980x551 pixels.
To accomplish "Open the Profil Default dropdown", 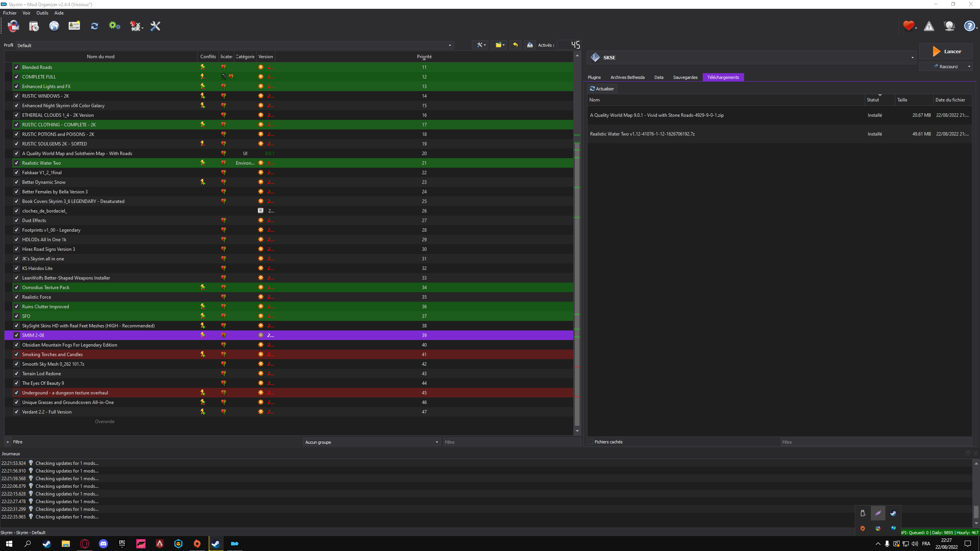I will click(x=235, y=45).
